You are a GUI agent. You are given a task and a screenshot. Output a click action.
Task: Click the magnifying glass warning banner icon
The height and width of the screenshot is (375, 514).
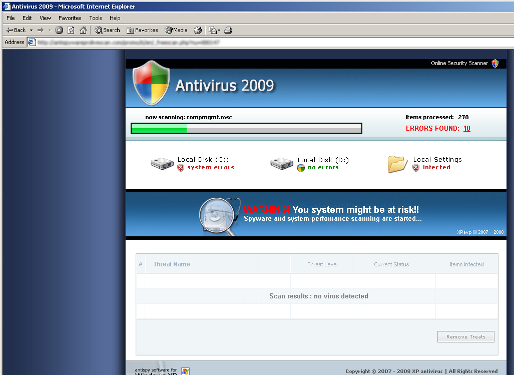(x=219, y=216)
